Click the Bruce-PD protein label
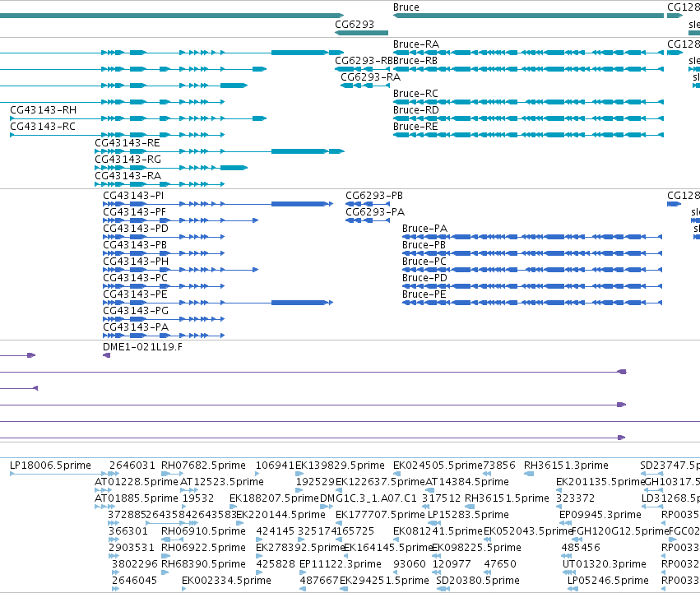700x593 pixels. [x=424, y=278]
